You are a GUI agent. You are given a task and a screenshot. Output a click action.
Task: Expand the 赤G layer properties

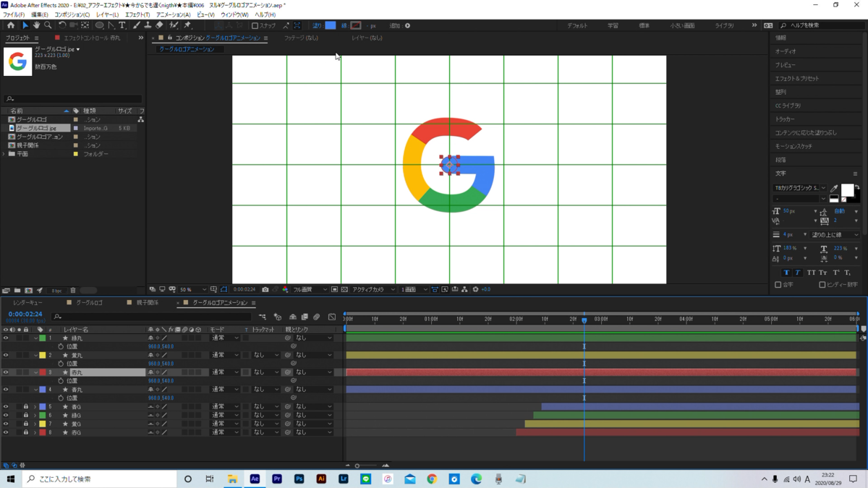(x=35, y=432)
